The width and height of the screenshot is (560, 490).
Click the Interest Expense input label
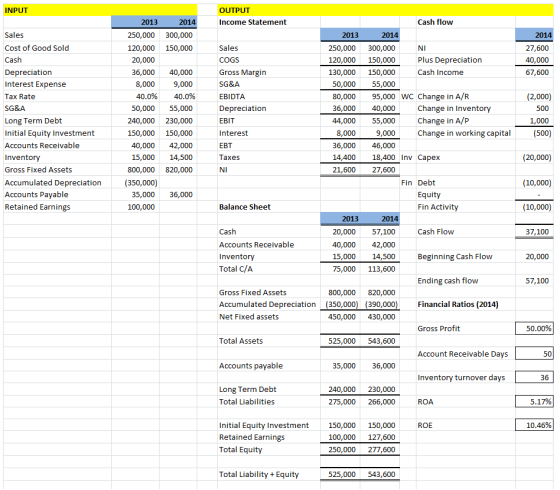(x=35, y=85)
